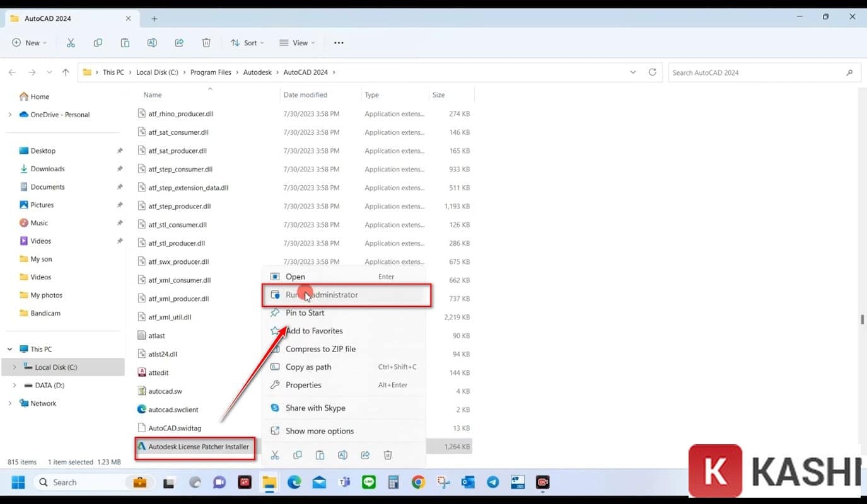This screenshot has height=504, width=867.
Task: Open Google Chrome from the taskbar
Action: point(418,482)
